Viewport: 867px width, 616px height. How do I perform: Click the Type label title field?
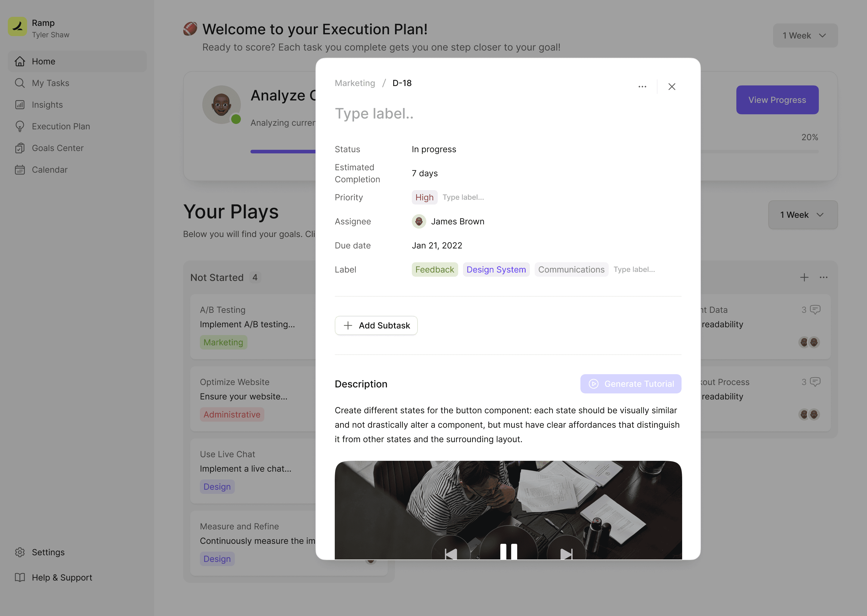pos(374,113)
